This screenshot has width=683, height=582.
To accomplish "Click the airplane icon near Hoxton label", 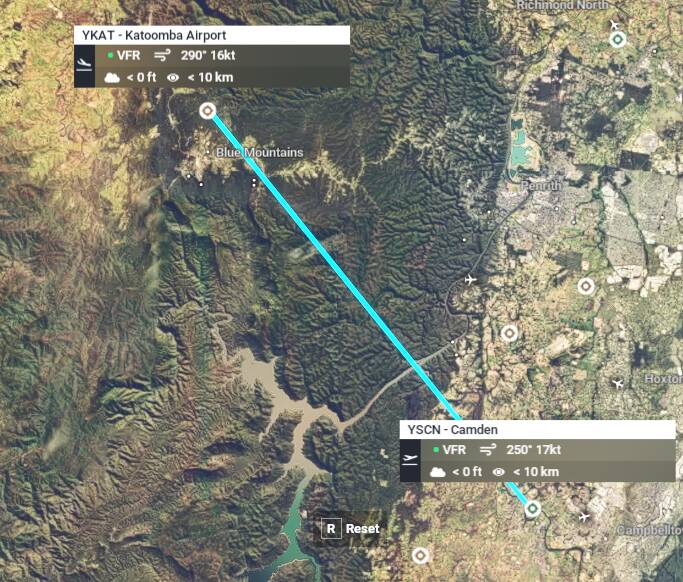I will (x=617, y=384).
